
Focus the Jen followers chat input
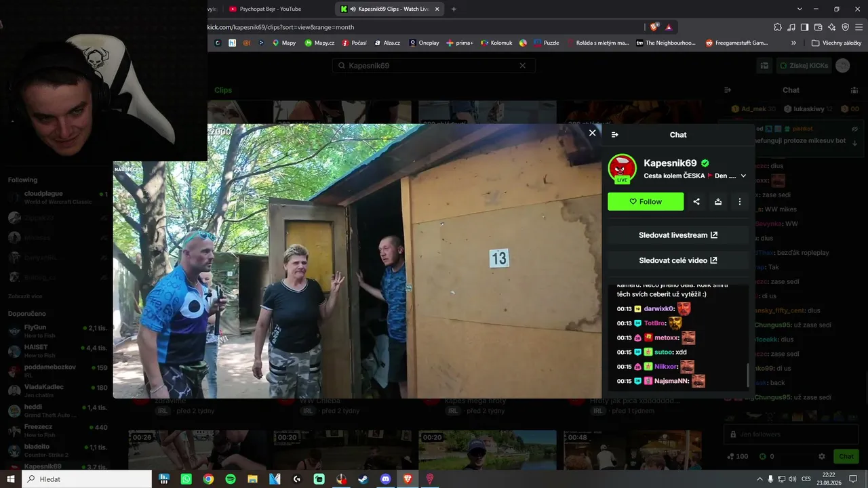point(791,434)
